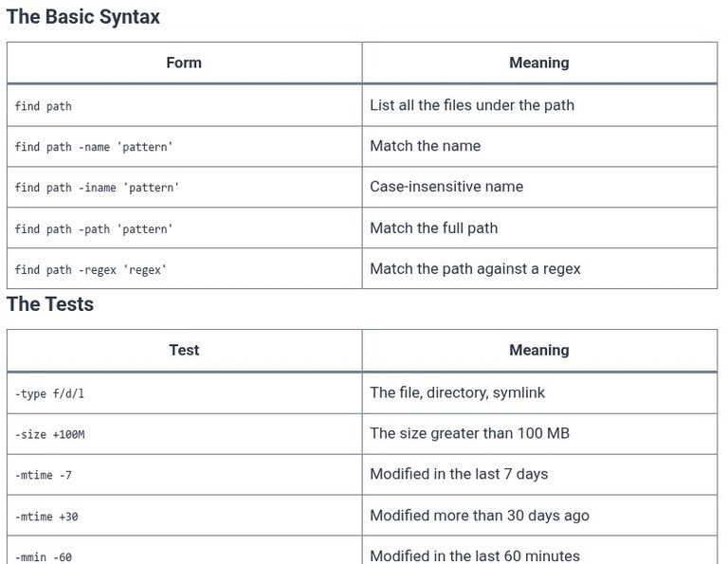
Task: Click the find path -iname 'pattern' code
Action: click(x=97, y=188)
